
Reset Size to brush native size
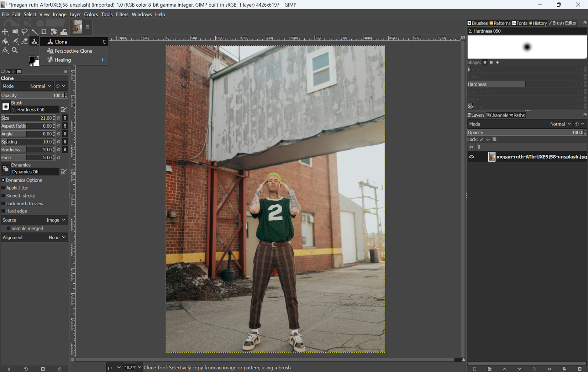click(59, 118)
